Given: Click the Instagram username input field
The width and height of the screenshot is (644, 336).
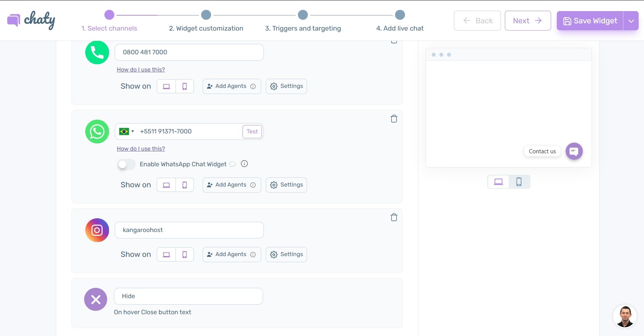Looking at the screenshot, I should click(189, 230).
